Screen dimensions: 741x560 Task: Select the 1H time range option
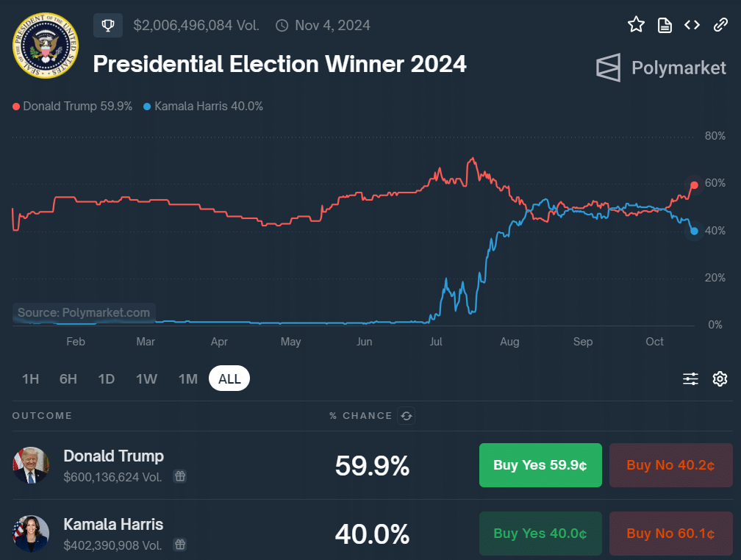[x=30, y=378]
